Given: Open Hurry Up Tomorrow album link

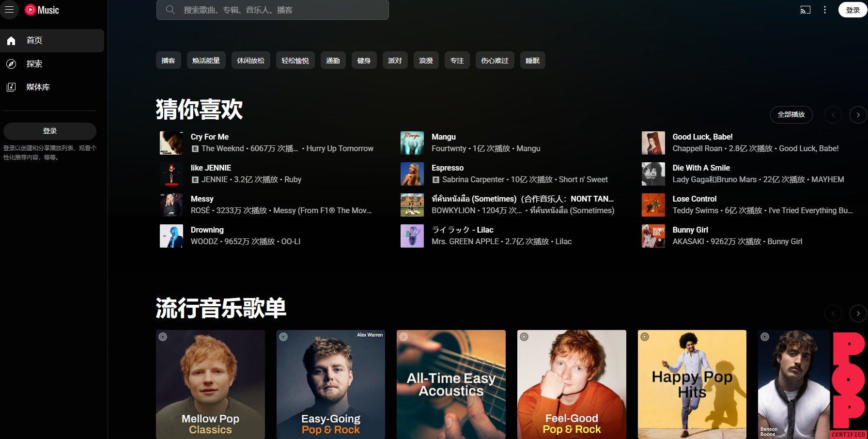Looking at the screenshot, I should point(340,149).
